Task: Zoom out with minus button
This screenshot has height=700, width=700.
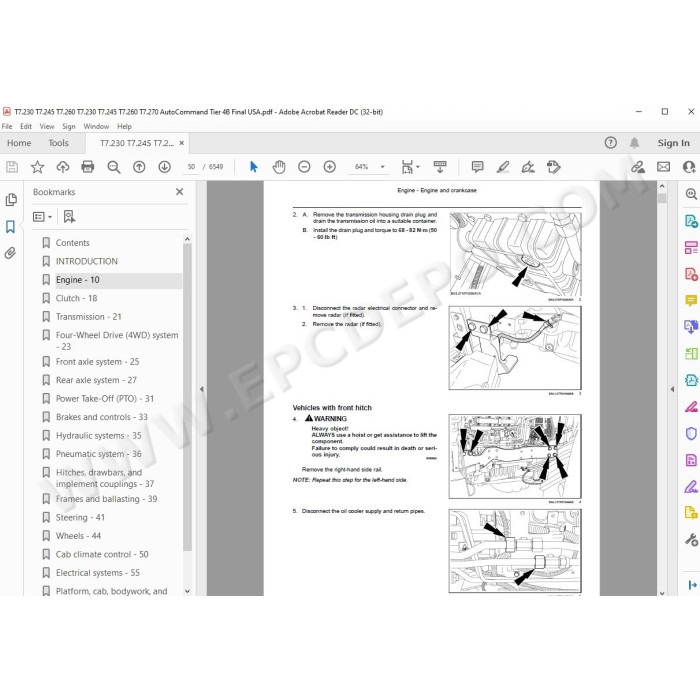Action: click(304, 167)
